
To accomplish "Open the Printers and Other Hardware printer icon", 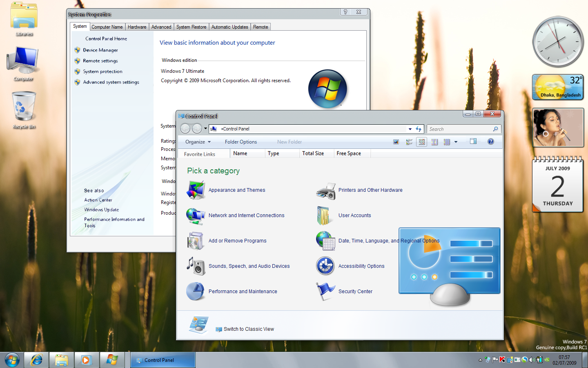I will pos(325,191).
